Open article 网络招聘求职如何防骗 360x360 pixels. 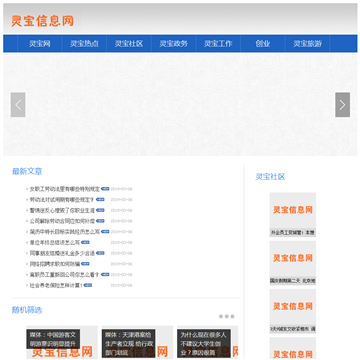pyautogui.click(x=55, y=264)
